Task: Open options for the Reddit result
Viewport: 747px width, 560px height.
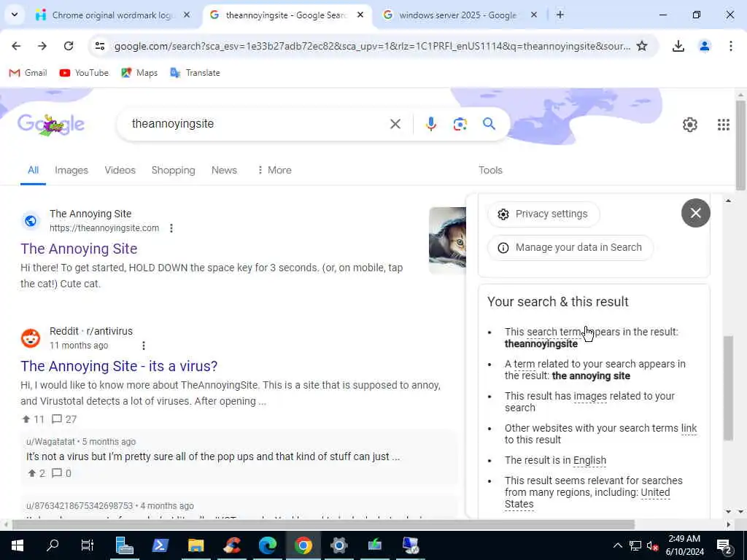Action: pos(144,345)
